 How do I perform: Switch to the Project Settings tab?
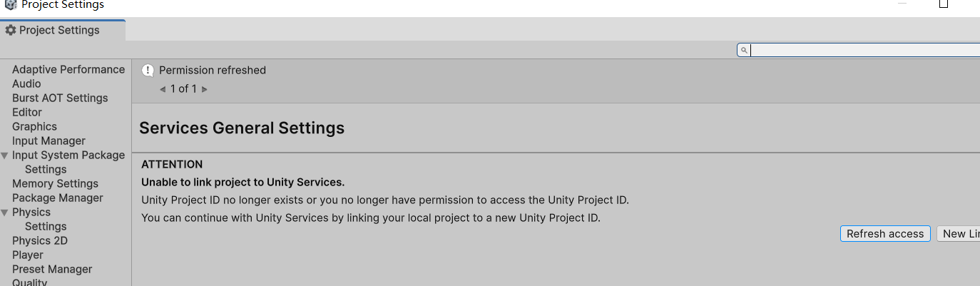59,31
